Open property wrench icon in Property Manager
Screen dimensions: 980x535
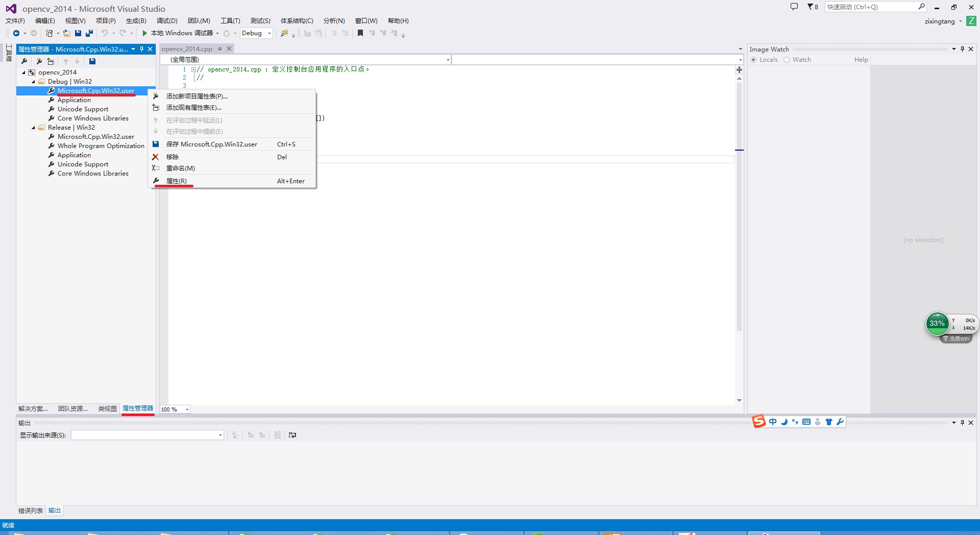pos(24,61)
